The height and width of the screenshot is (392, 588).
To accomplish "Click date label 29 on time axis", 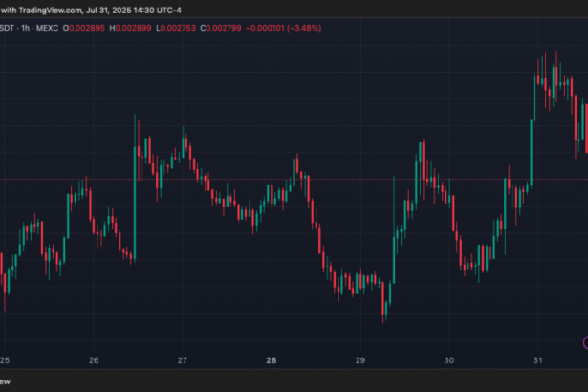I will (360, 360).
